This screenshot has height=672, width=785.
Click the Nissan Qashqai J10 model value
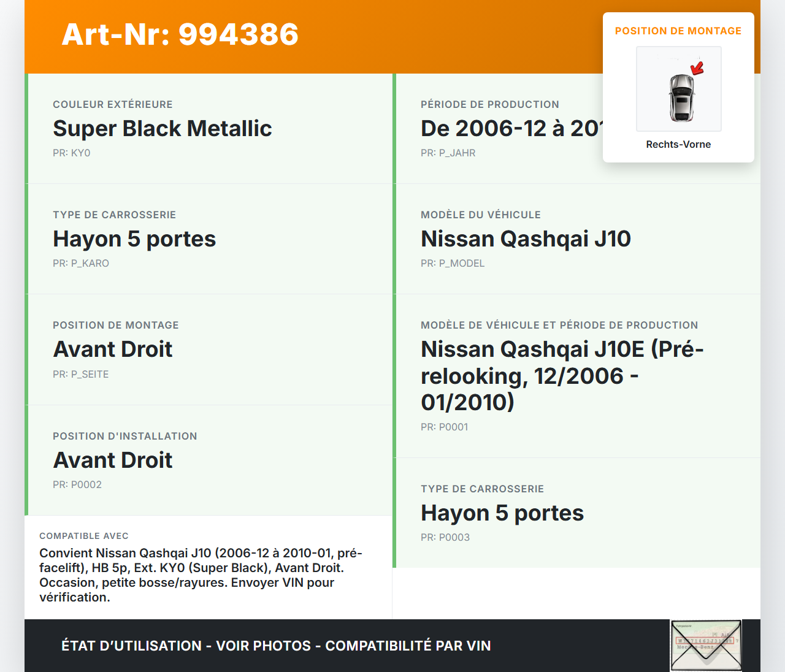tap(525, 239)
